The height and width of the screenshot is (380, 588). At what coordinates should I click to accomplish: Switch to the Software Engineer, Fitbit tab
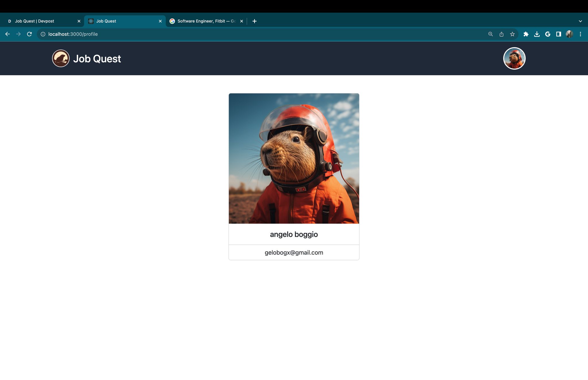click(206, 21)
